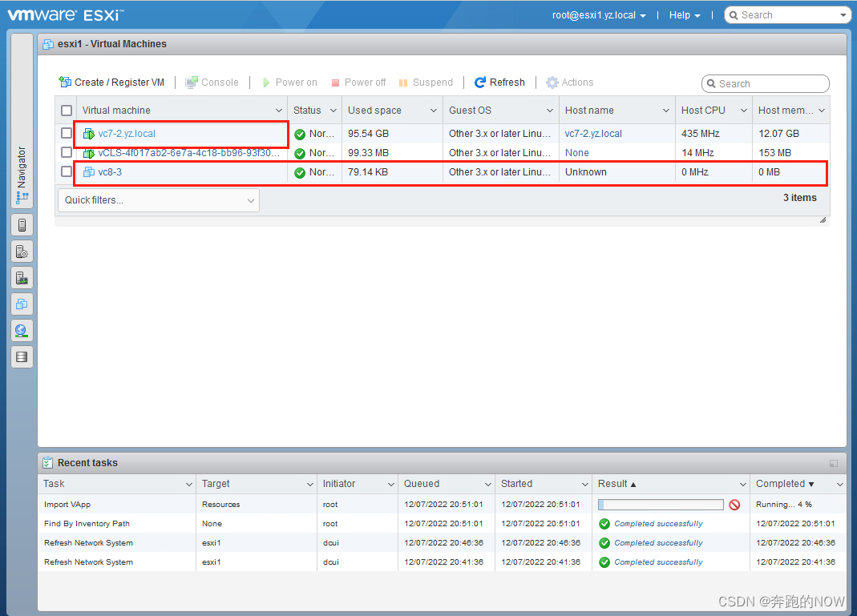Click the green Normal status icon for vc7-2.yz.local
This screenshot has width=857, height=616.
coord(300,135)
